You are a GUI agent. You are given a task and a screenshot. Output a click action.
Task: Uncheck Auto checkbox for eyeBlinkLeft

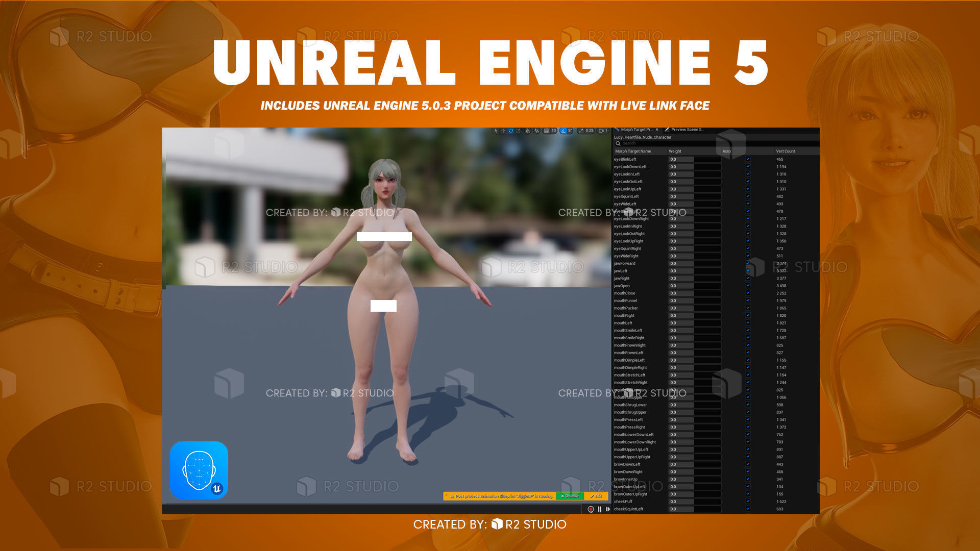pyautogui.click(x=748, y=159)
